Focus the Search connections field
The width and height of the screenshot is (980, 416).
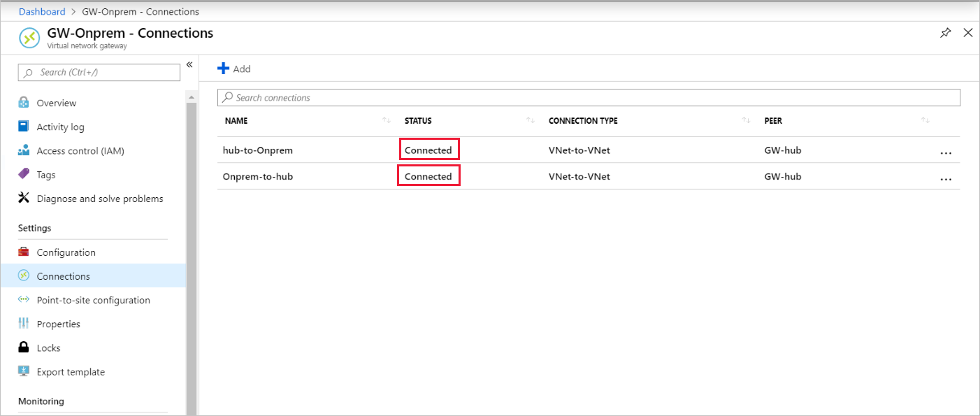pyautogui.click(x=589, y=98)
